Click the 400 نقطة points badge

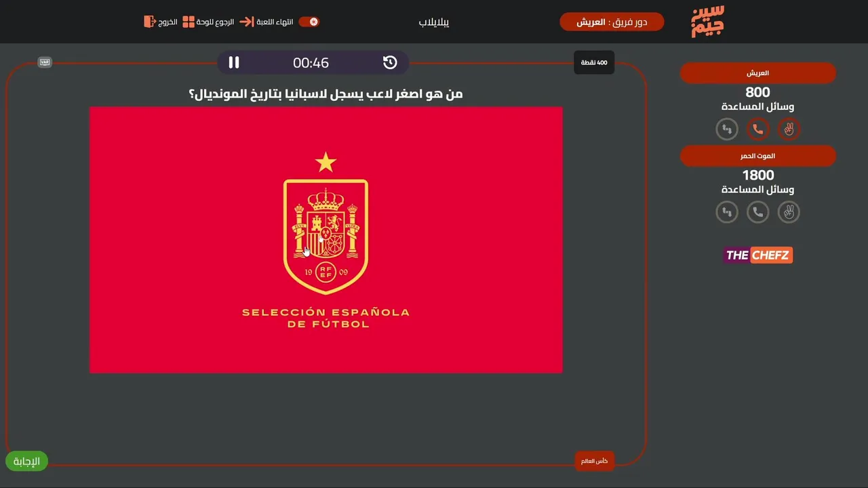click(594, 62)
